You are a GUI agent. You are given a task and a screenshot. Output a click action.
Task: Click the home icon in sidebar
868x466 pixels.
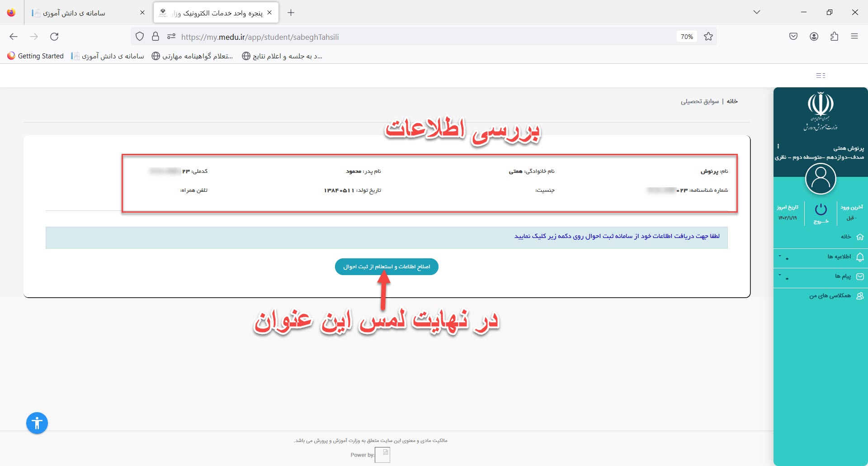pos(860,237)
